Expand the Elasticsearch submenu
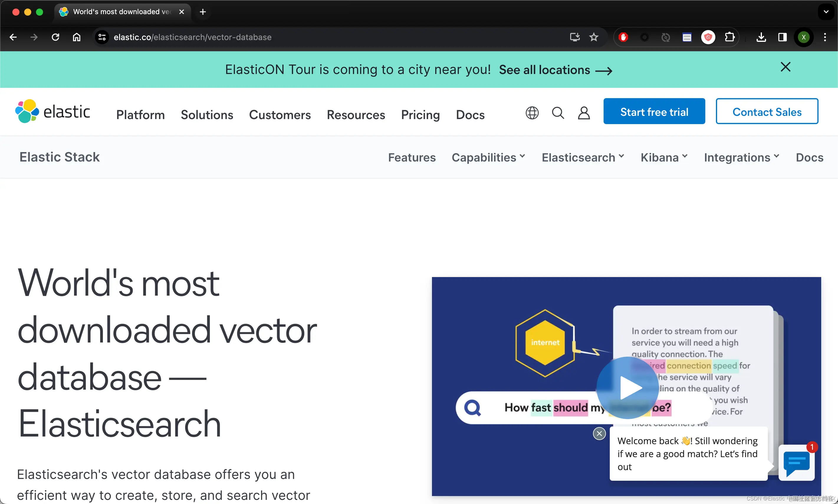Viewport: 838px width, 504px height. tap(583, 157)
